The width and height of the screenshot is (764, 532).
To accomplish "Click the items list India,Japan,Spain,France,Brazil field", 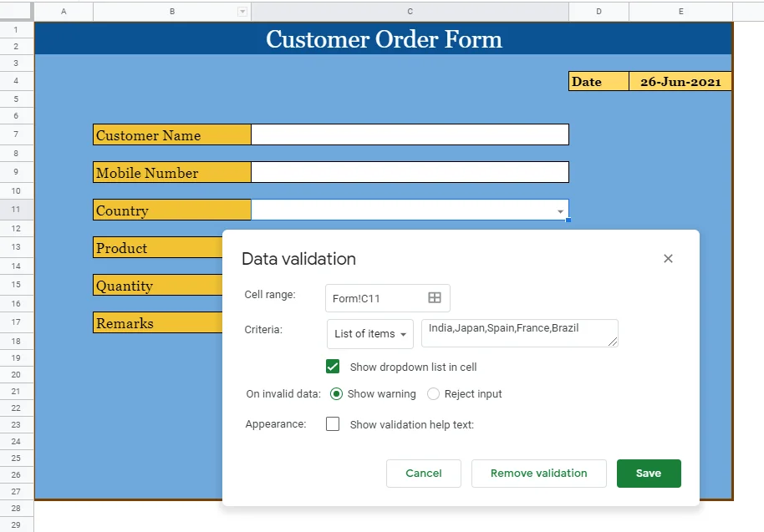I will coord(519,333).
